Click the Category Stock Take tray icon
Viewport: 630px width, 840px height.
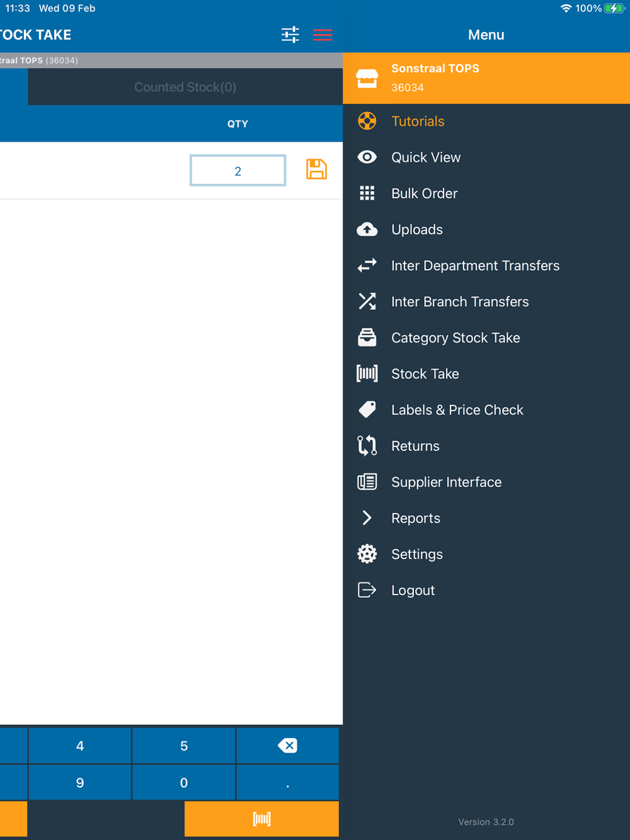click(367, 338)
